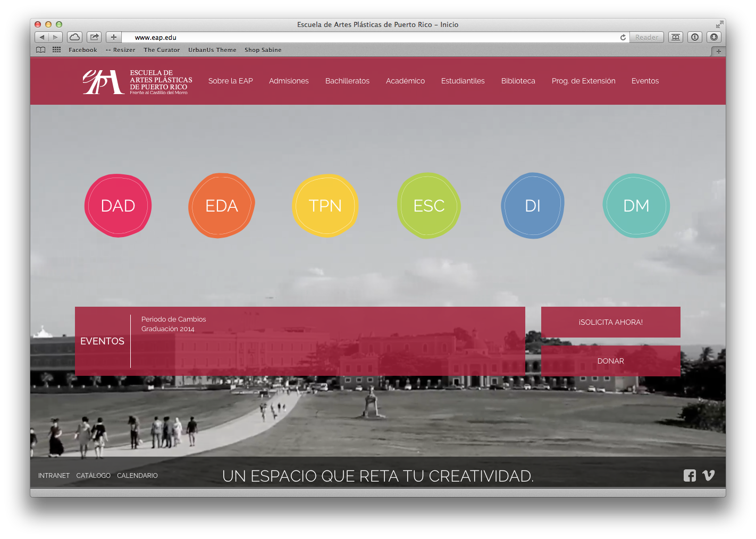Select the Admisiones menu item

289,81
